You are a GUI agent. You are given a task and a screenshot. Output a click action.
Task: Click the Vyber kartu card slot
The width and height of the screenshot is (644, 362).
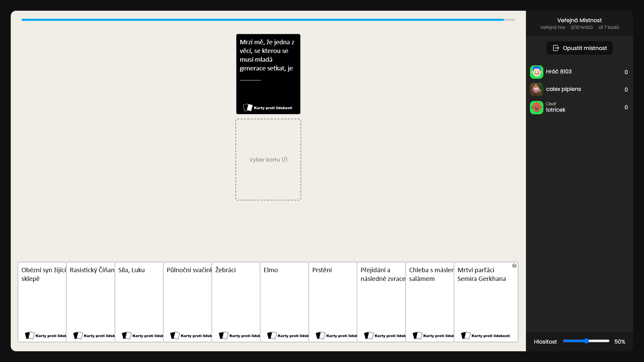pos(268,160)
